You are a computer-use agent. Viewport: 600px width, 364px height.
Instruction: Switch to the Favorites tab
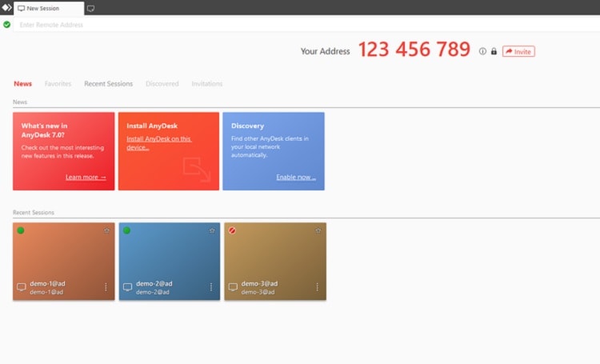(x=58, y=83)
